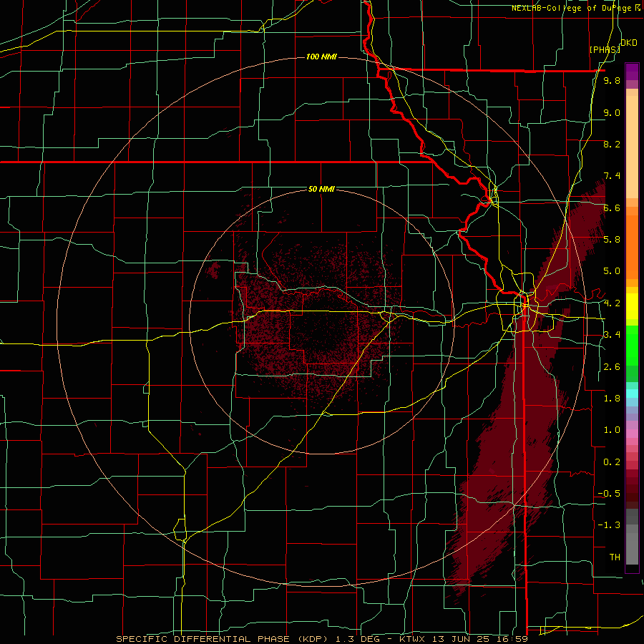Screen dimensions: 644x644
Task: Click the 5.8 value on color scale
Action: pos(612,240)
